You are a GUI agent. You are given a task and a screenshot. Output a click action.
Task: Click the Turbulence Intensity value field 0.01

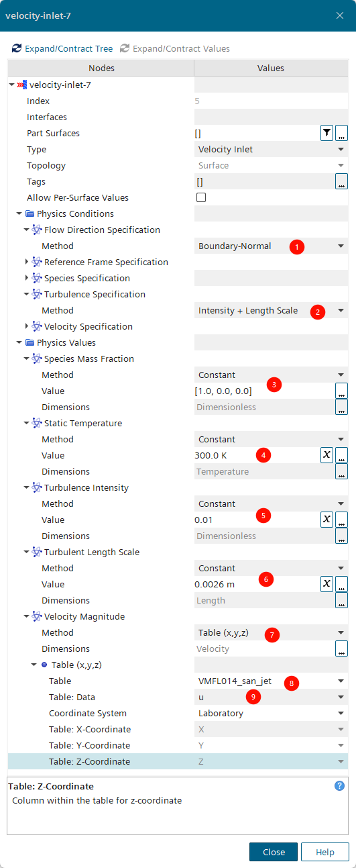(256, 520)
